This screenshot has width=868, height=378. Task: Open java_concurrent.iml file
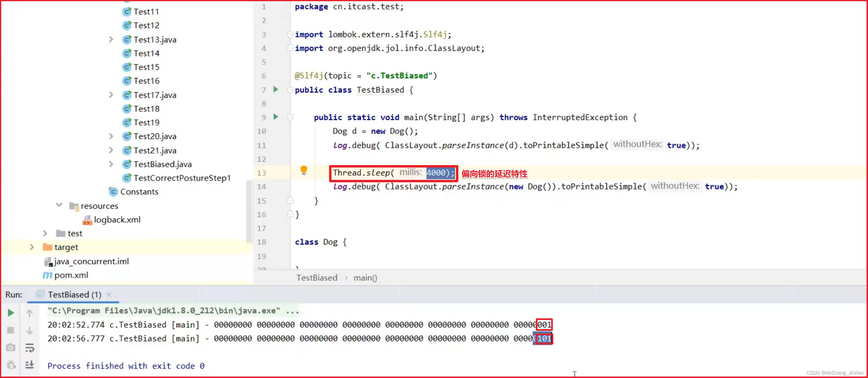(87, 261)
